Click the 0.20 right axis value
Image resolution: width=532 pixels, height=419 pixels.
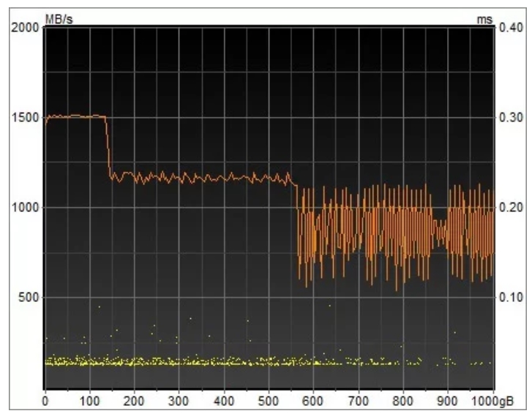coord(511,208)
